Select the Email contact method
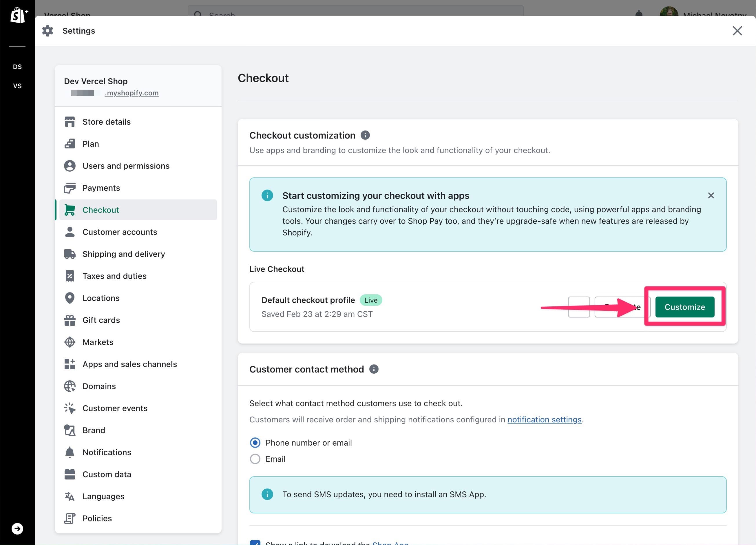The image size is (756, 545). coord(255,459)
